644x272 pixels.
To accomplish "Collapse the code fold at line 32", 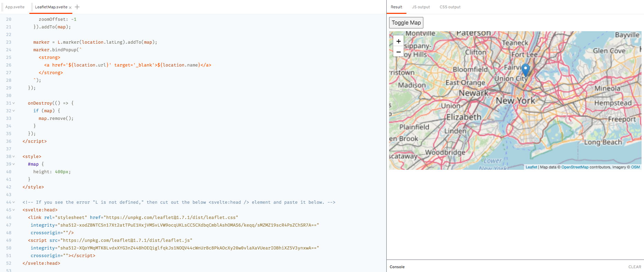I will coord(13,111).
